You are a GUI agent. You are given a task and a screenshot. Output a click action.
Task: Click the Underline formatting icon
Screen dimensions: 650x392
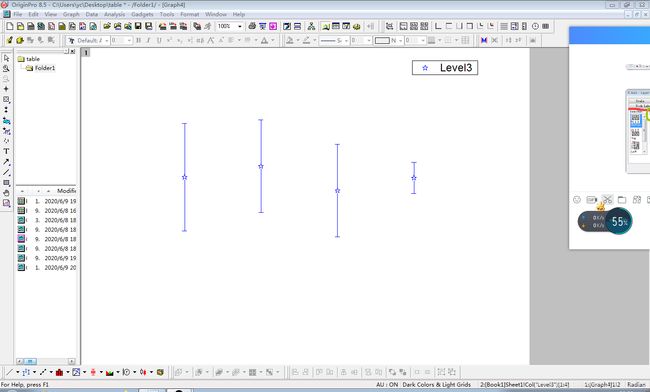(159, 40)
